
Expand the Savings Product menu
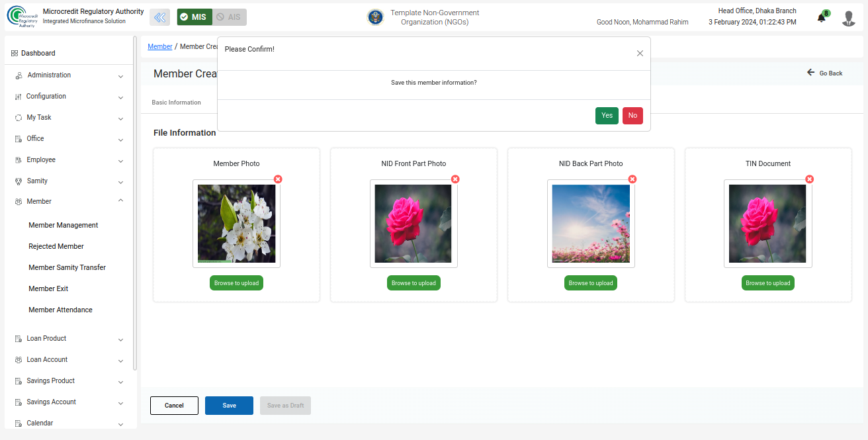pyautogui.click(x=120, y=382)
